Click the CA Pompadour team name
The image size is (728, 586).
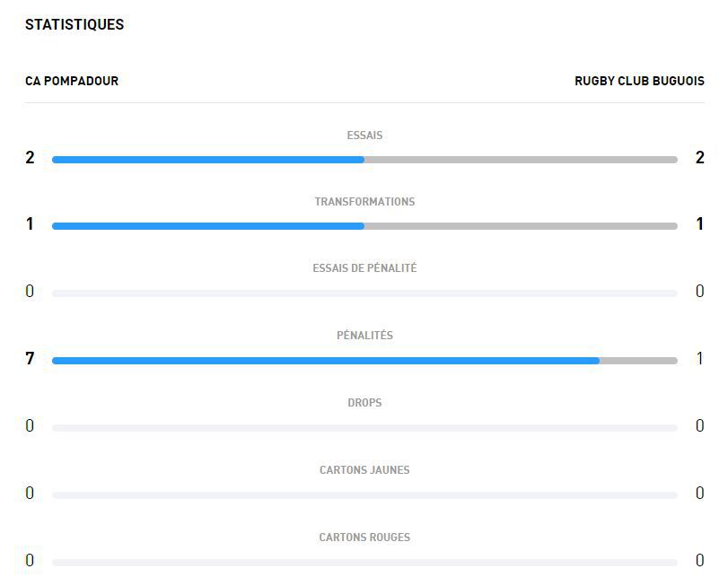pyautogui.click(x=72, y=81)
